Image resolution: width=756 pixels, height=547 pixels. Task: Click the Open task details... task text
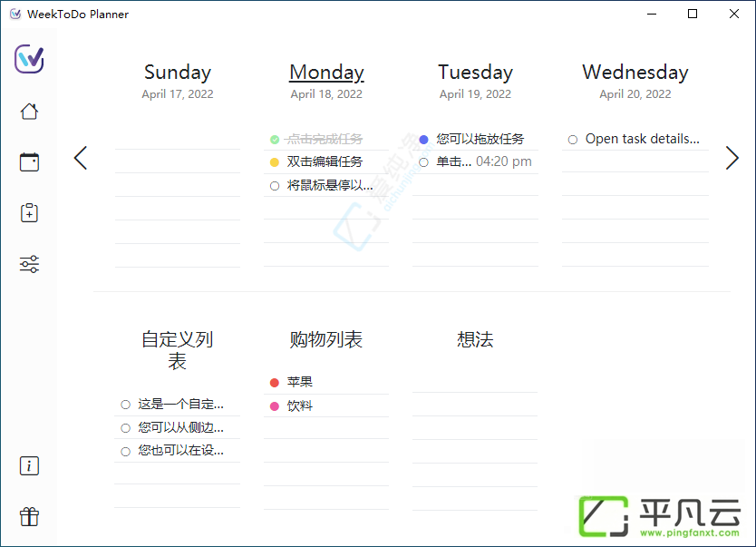(642, 139)
